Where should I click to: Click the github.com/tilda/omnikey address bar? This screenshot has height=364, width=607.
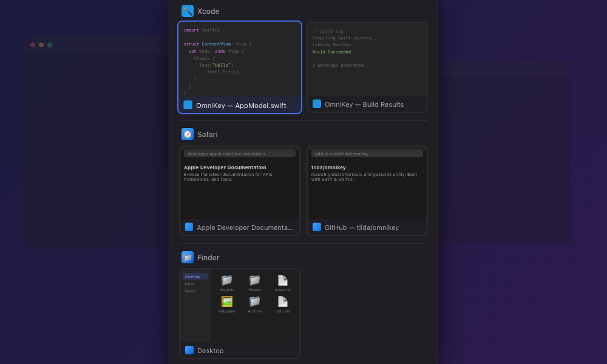click(367, 153)
